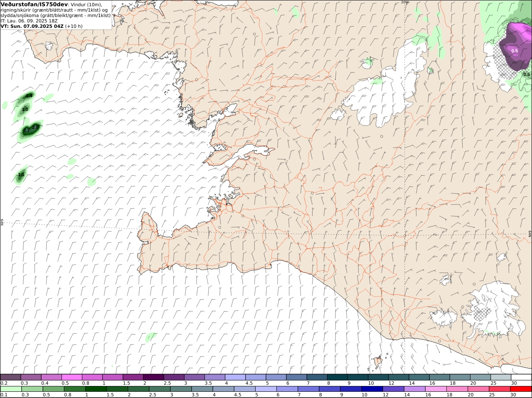Click the 64N latitude label on left edge
532x398 pixels.
click(2, 222)
